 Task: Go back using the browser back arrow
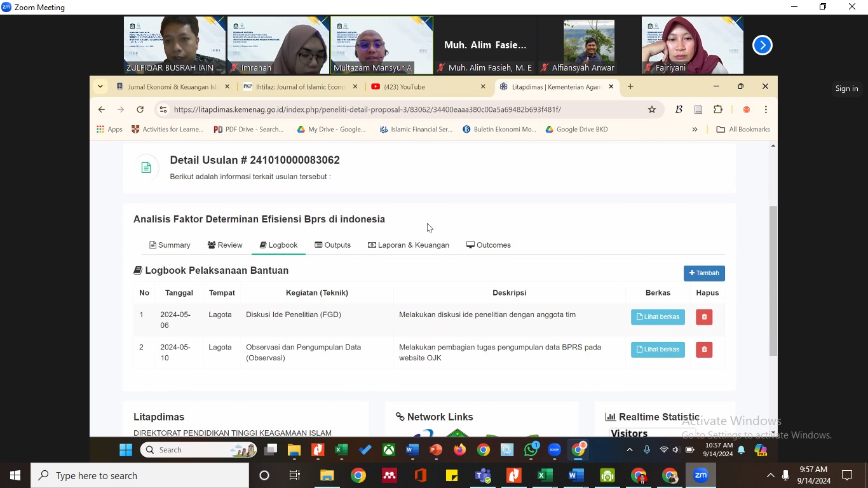tap(102, 110)
